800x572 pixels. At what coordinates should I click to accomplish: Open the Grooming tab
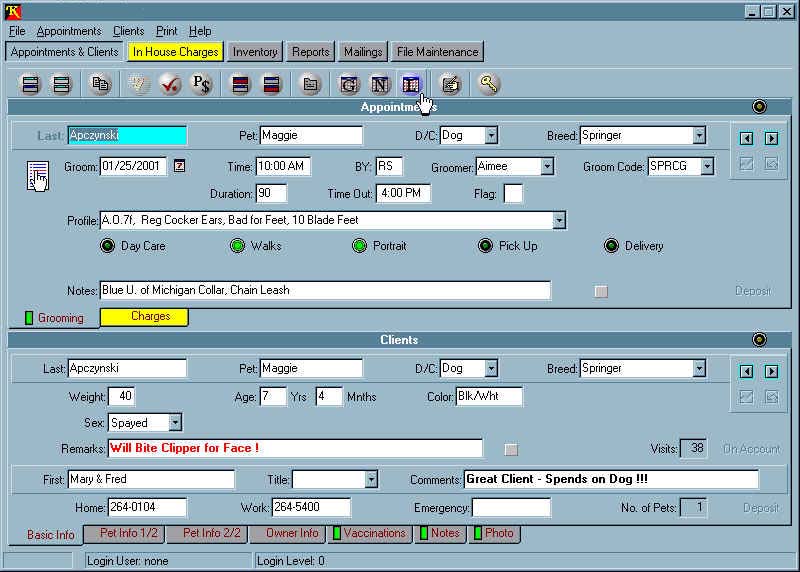[x=55, y=318]
